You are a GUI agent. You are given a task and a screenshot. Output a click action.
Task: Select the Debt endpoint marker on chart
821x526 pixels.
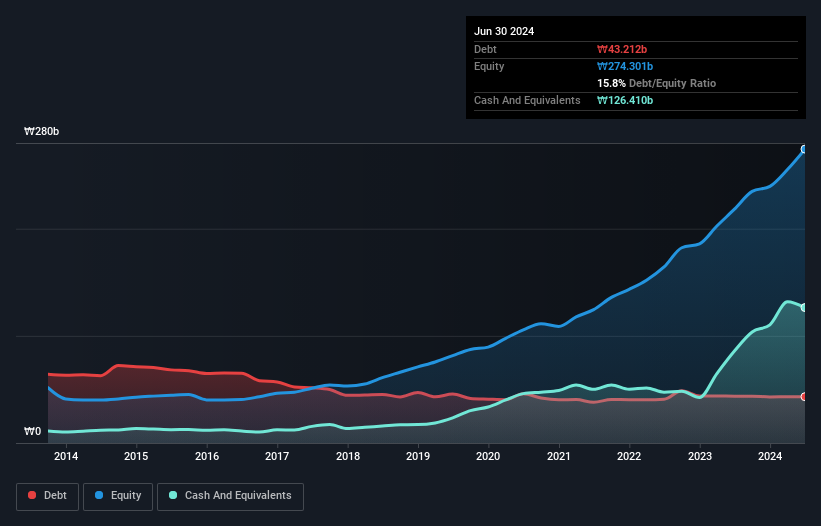pyautogui.click(x=804, y=397)
